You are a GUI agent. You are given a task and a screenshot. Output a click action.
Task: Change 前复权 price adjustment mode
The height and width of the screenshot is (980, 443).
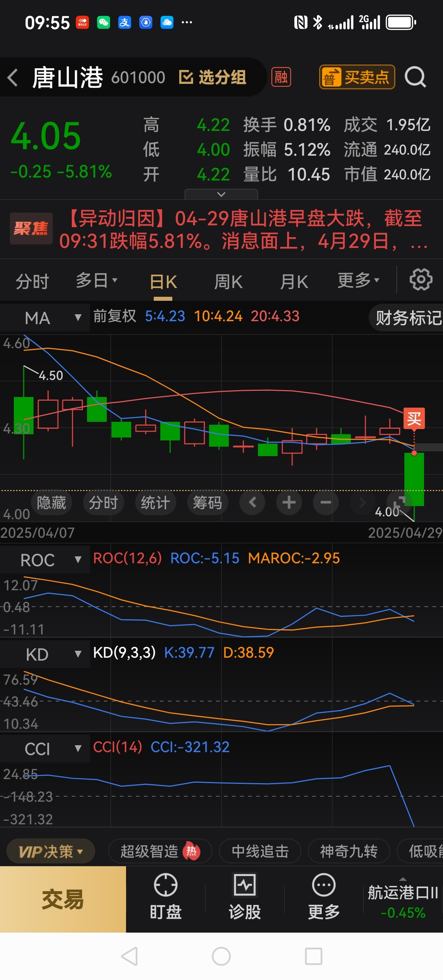tap(114, 316)
